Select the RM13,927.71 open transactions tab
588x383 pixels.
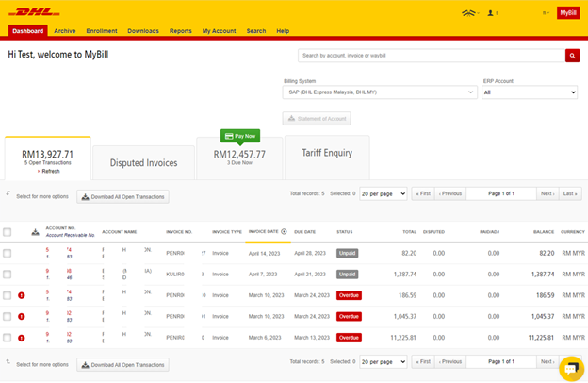click(48, 158)
